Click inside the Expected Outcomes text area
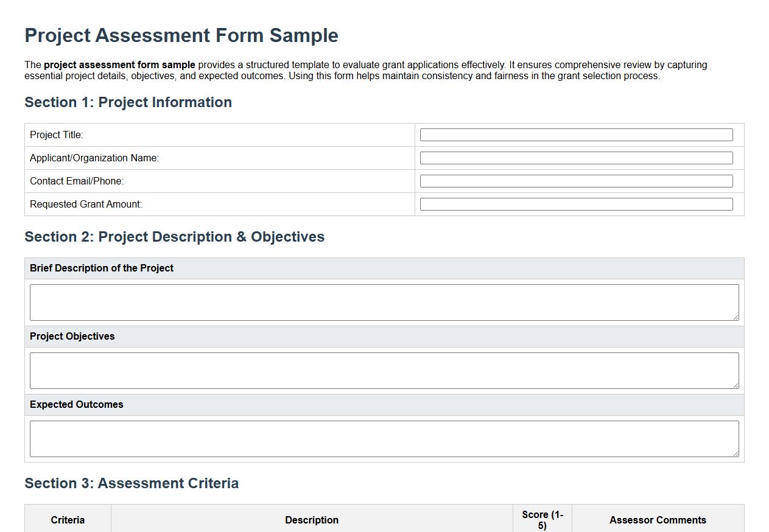769x532 pixels. (x=384, y=438)
